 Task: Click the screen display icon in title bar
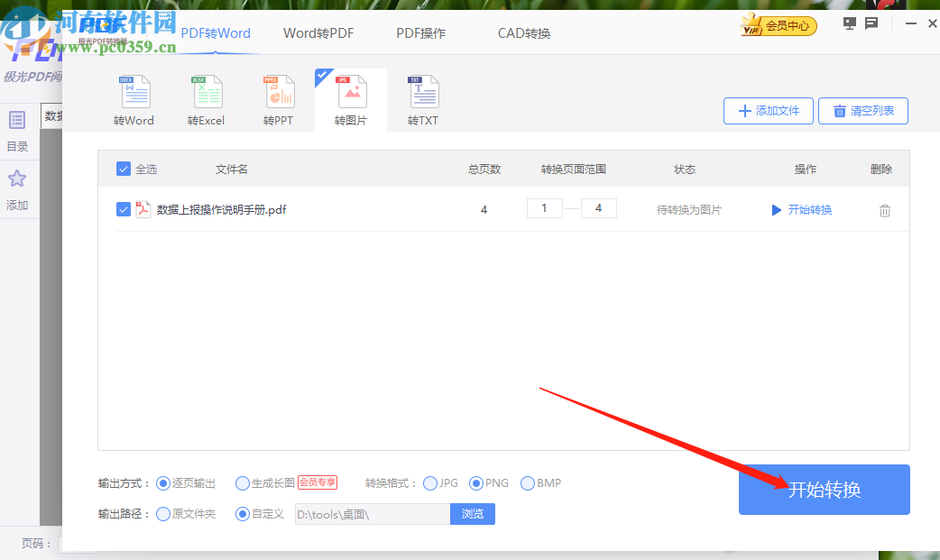click(850, 23)
